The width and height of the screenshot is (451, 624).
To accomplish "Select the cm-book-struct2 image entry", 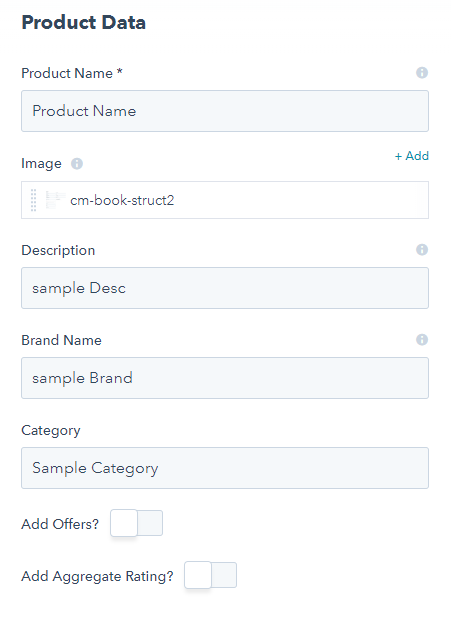I will [x=225, y=200].
